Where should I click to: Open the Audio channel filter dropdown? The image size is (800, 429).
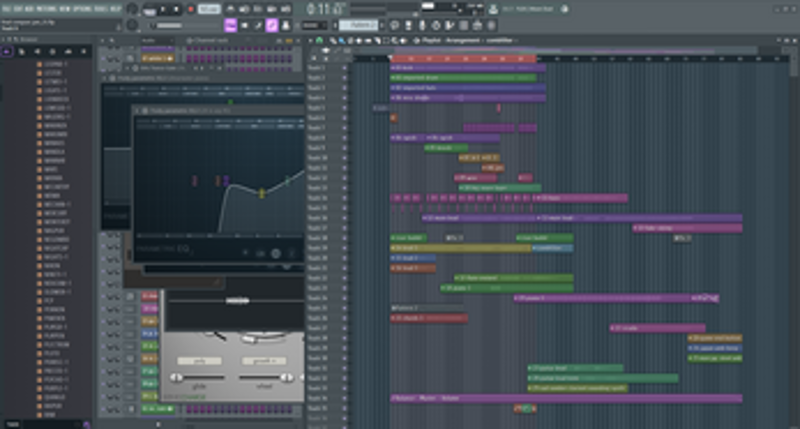[x=156, y=40]
